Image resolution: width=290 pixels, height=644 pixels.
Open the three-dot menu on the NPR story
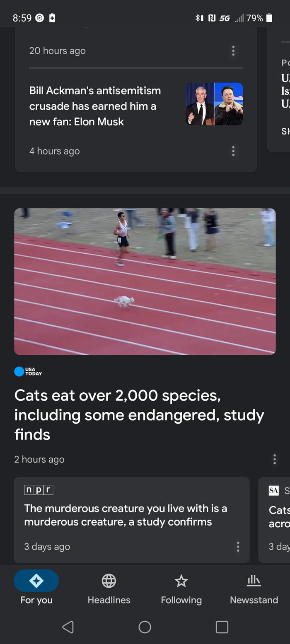[x=238, y=547]
